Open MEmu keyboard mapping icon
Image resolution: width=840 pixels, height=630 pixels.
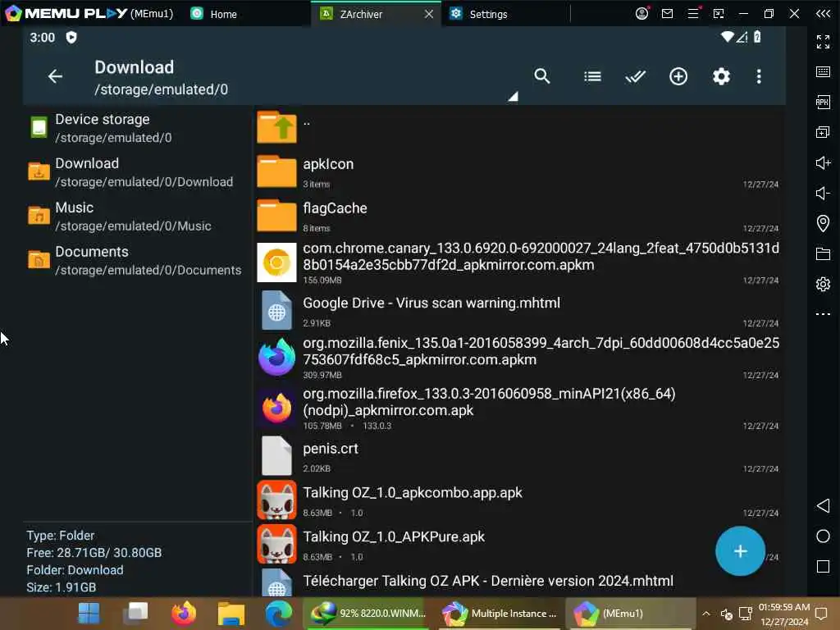[x=823, y=72]
